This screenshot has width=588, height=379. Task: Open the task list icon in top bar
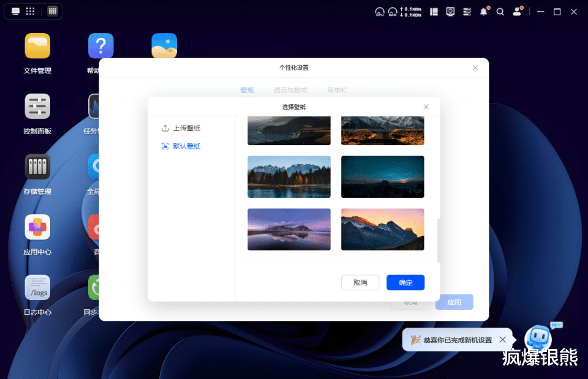point(467,12)
